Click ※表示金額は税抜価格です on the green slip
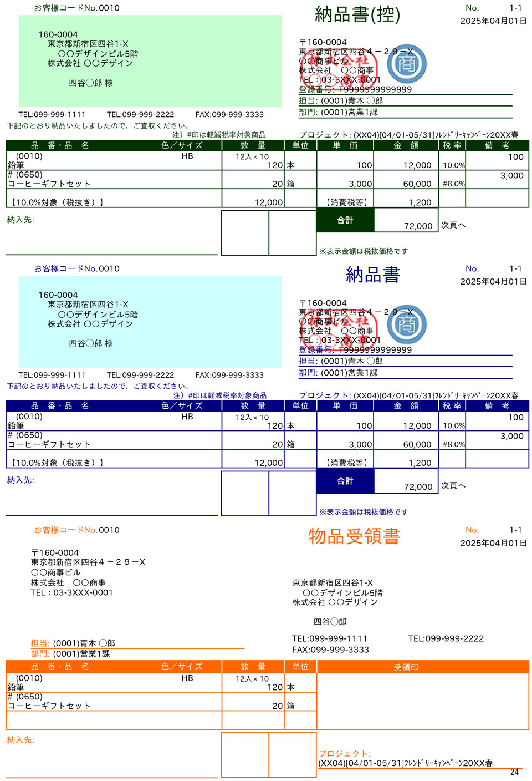The image size is (532, 781). coord(364,251)
